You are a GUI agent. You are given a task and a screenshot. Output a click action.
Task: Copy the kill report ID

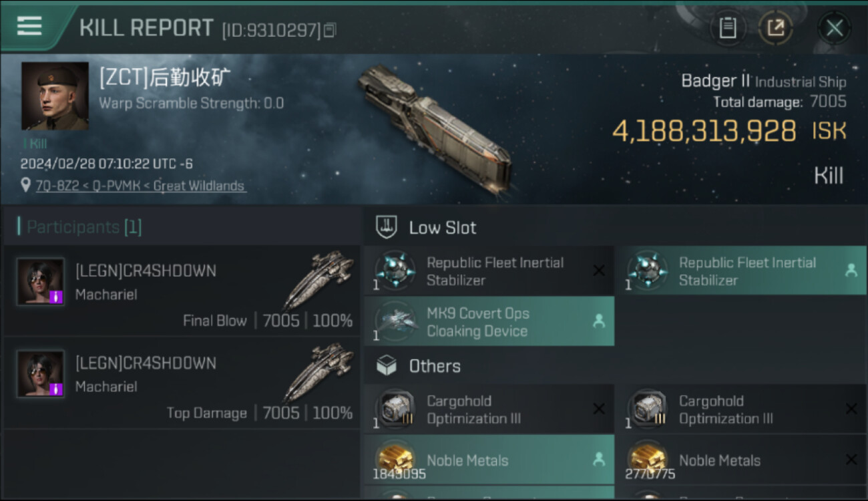point(331,30)
